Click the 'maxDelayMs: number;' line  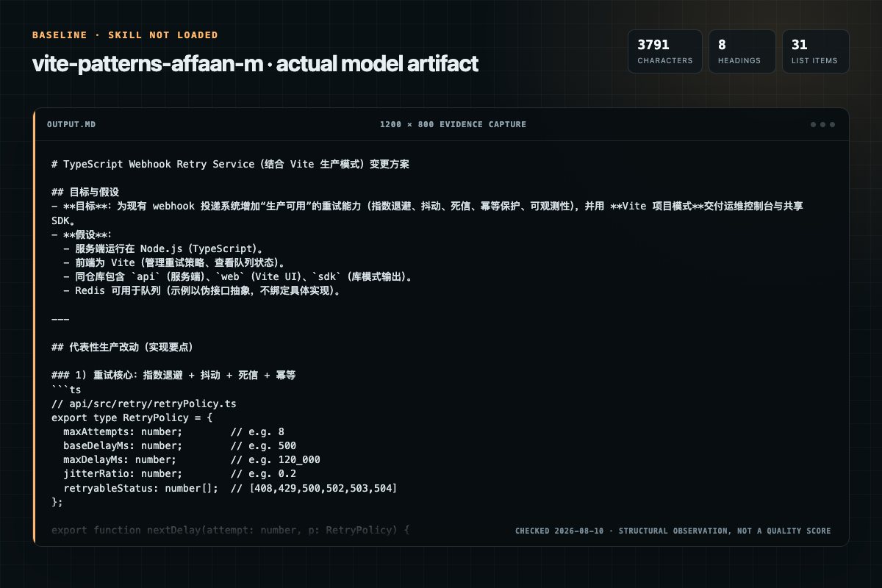pos(191,459)
